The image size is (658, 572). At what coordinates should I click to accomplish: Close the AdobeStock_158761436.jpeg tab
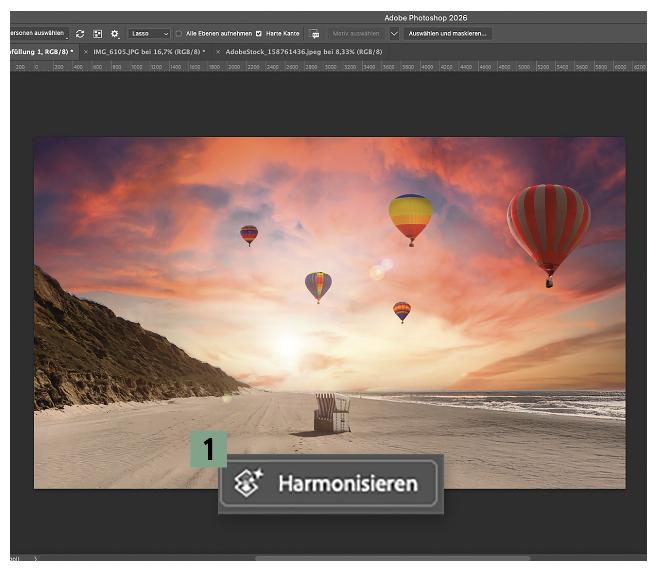[x=218, y=52]
